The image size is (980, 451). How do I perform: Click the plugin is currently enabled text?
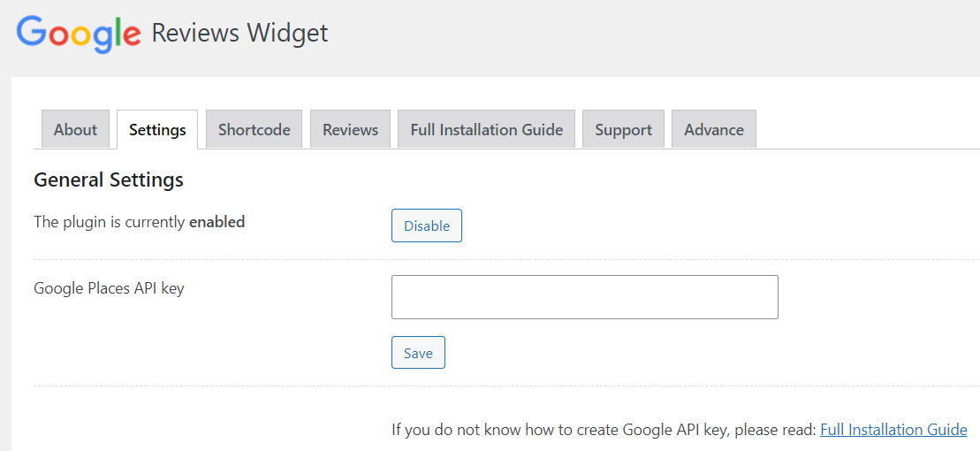click(110, 222)
